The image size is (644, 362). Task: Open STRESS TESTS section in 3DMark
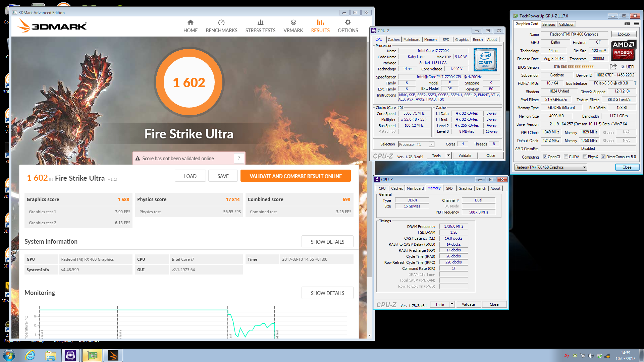tap(260, 26)
